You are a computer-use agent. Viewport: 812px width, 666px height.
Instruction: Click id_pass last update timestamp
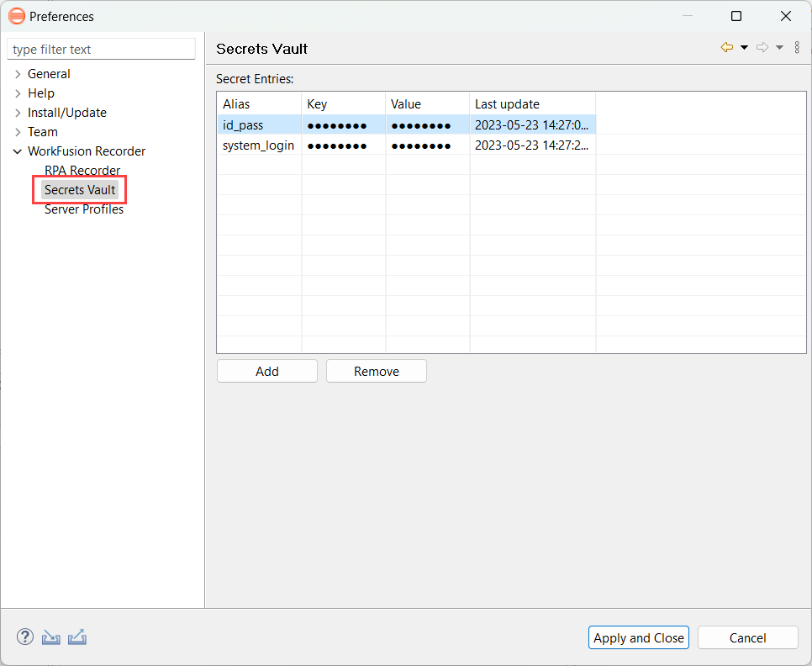coord(531,125)
